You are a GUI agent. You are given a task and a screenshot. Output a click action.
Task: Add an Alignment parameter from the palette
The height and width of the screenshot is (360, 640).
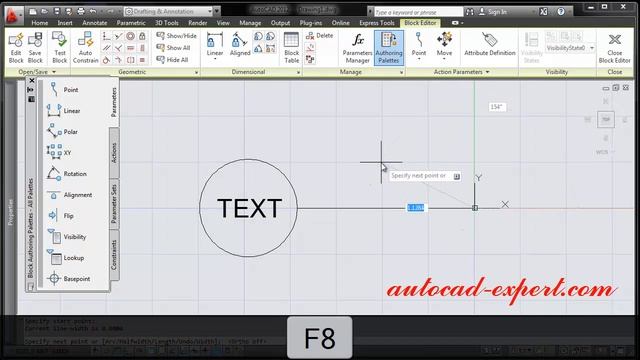[69, 195]
